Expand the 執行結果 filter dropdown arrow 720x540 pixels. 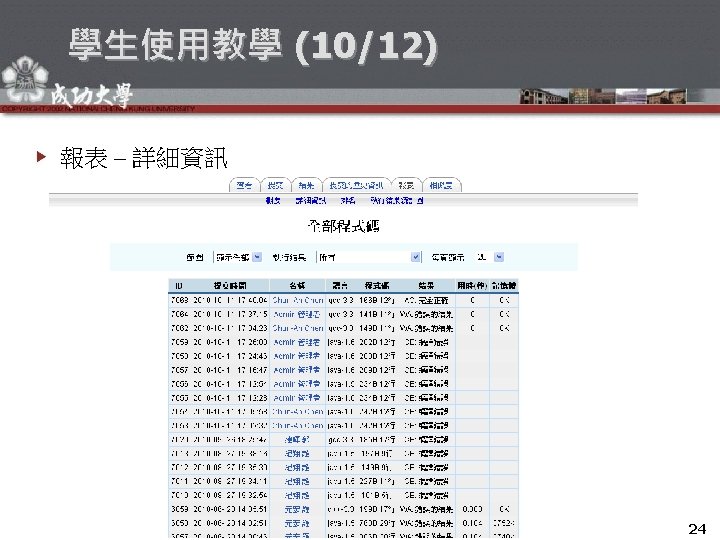416,257
